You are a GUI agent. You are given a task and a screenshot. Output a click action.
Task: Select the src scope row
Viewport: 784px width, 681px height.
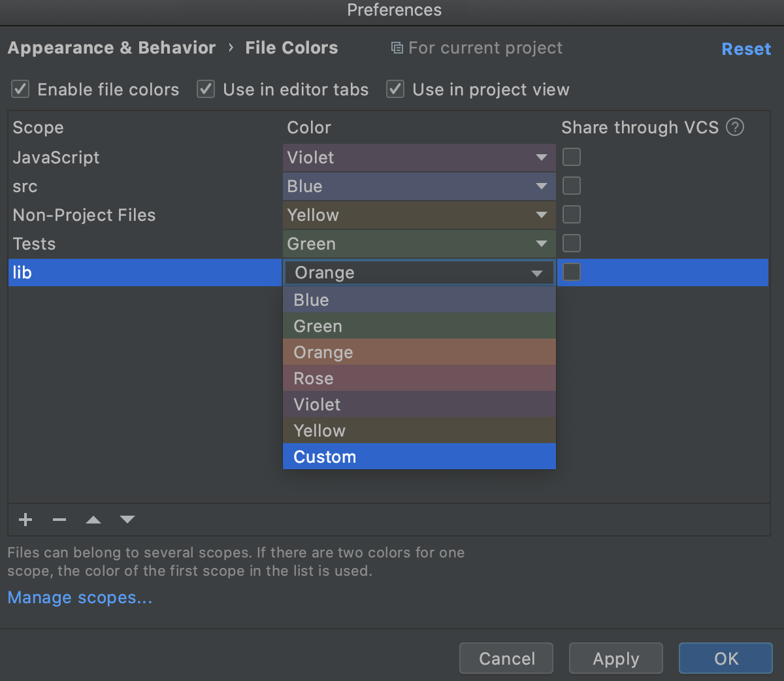145,186
